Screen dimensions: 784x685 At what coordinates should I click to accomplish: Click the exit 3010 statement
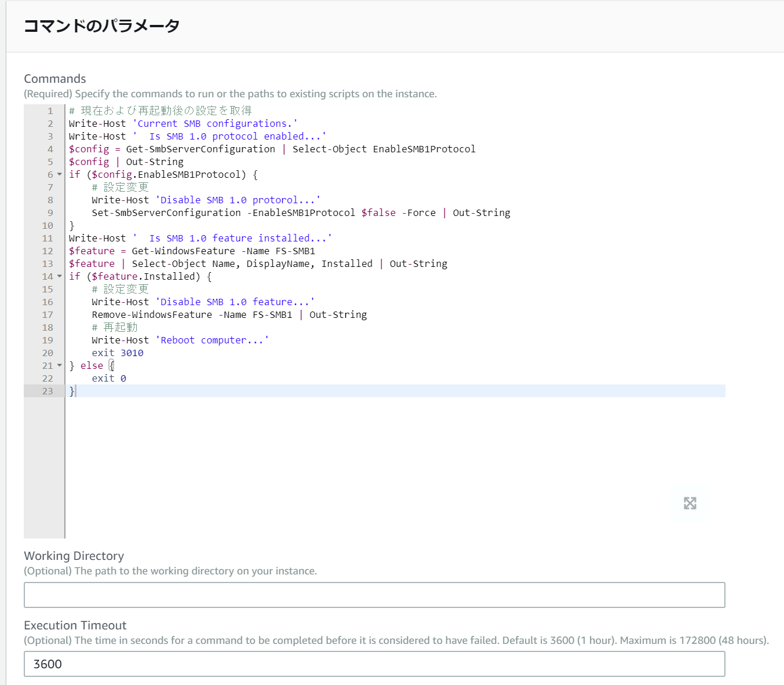pos(118,353)
